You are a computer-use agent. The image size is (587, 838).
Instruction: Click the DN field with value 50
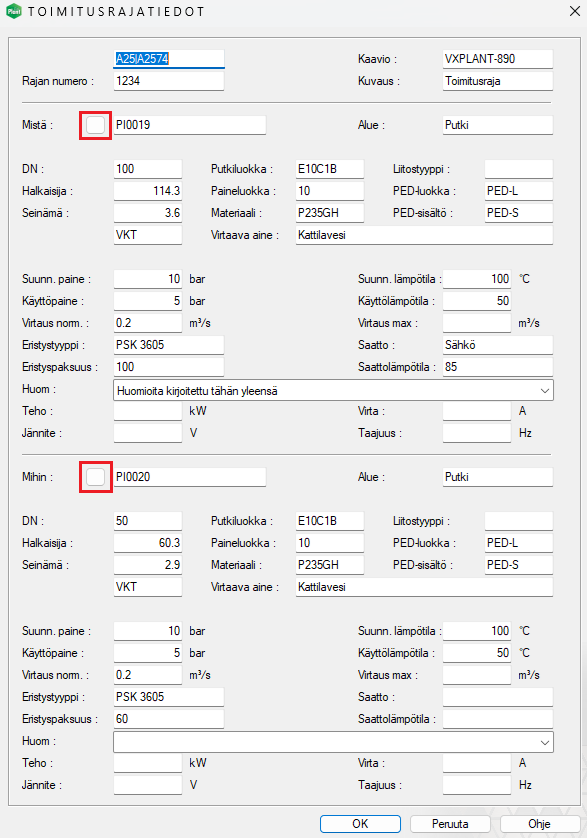coord(148,521)
